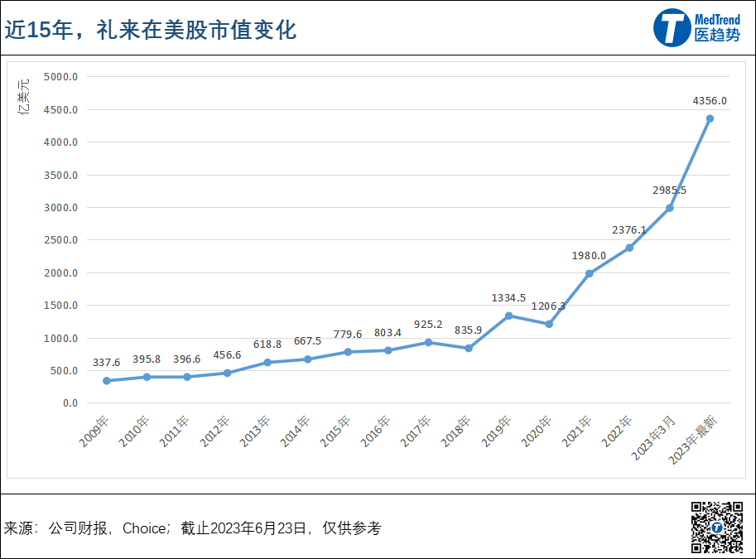Screen dimensions: 756x559
Task: Click the 2023年3月 x-axis label
Action: tap(653, 437)
